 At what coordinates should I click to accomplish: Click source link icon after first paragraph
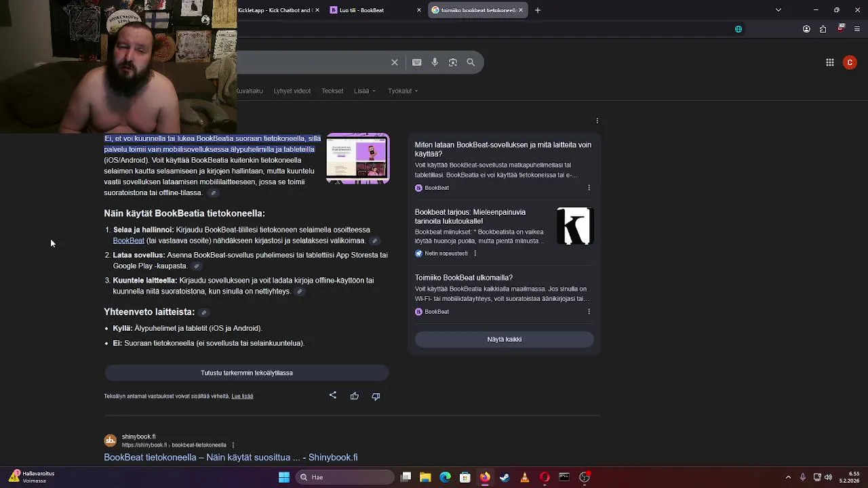[213, 193]
